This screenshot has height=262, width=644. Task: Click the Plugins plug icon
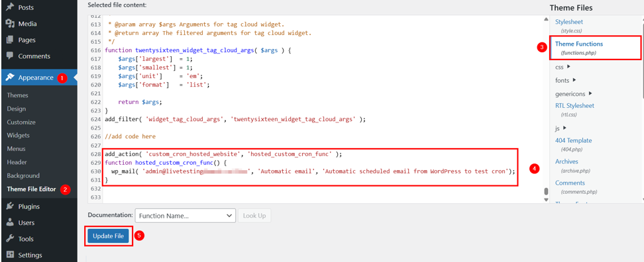click(10, 206)
